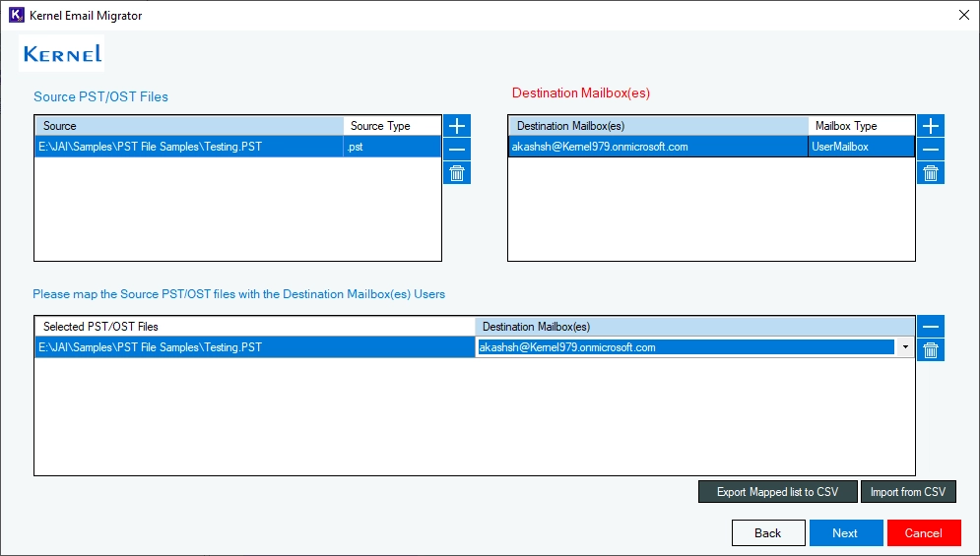Remove selected mapping row with minus icon
This screenshot has height=556, width=980.
pyautogui.click(x=931, y=326)
